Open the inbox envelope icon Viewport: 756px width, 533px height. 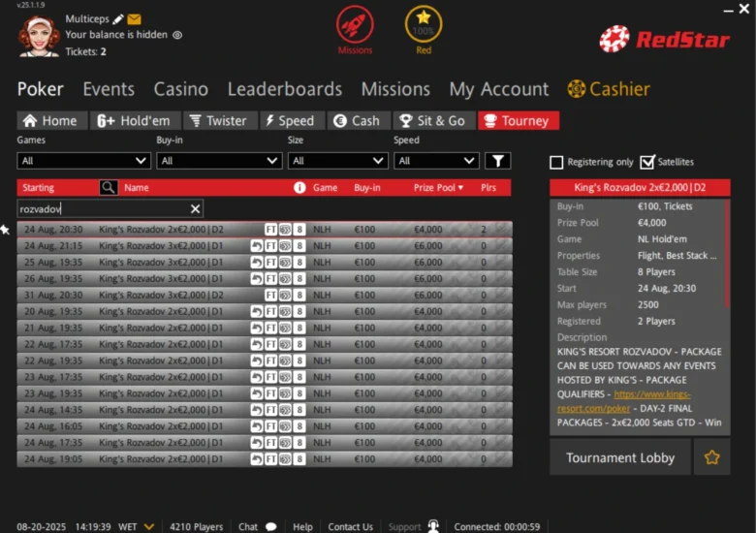134,19
